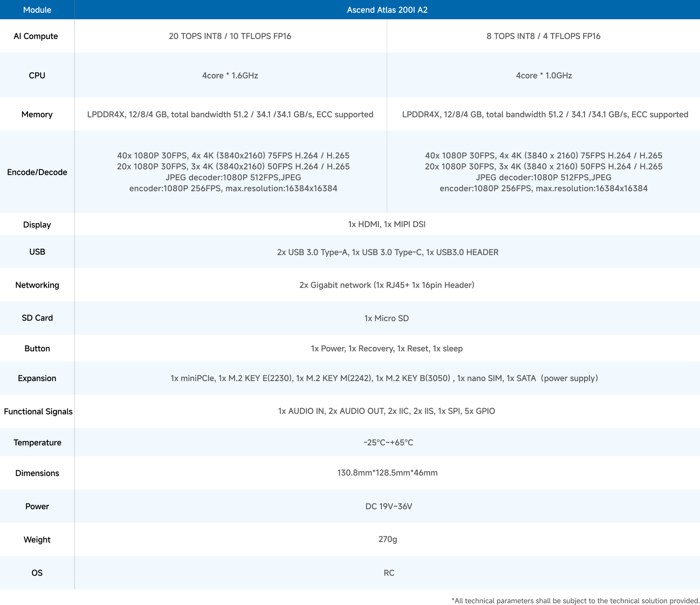Select the Encode/Decode spec for the 20 TOPS variant

pyautogui.click(x=233, y=172)
